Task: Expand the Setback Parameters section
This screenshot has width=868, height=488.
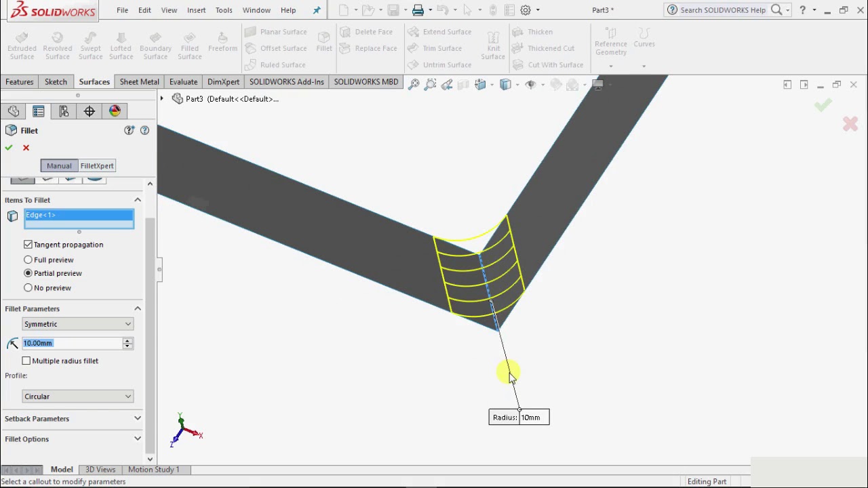Action: (x=138, y=418)
